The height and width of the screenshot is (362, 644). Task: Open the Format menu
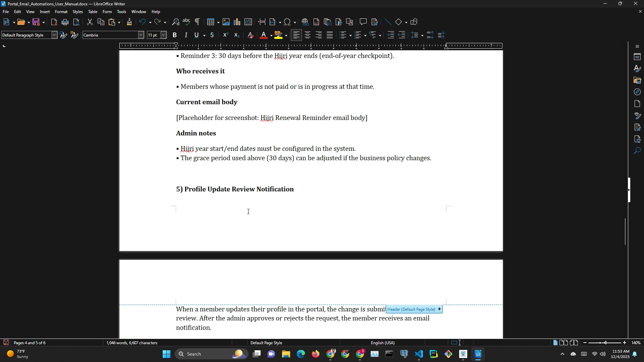tap(61, 12)
